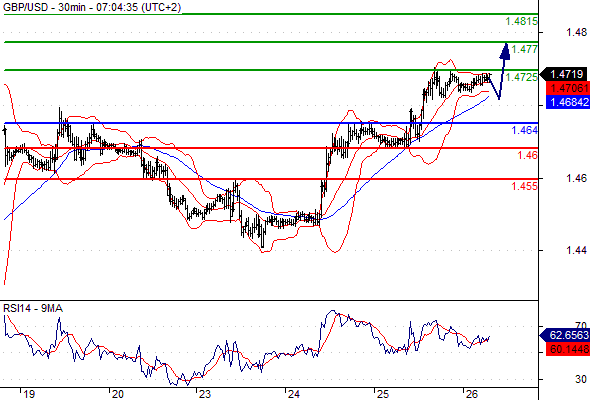The height and width of the screenshot is (400, 590).
Task: Click date 23 on the time axis
Action: tap(205, 394)
